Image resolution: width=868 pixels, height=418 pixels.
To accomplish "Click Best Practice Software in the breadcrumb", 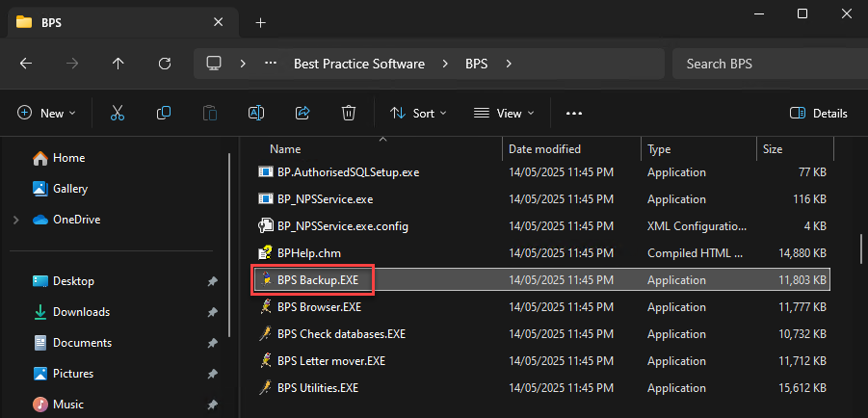I will point(359,64).
